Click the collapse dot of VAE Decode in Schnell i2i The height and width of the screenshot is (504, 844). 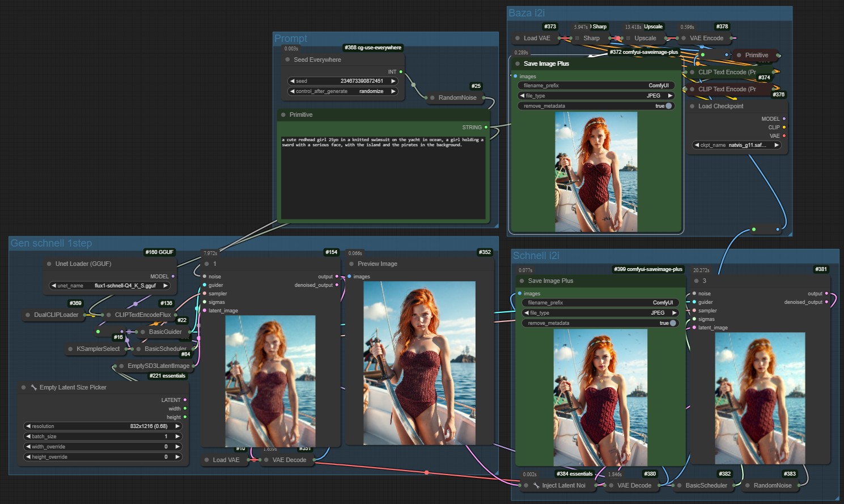pos(612,485)
